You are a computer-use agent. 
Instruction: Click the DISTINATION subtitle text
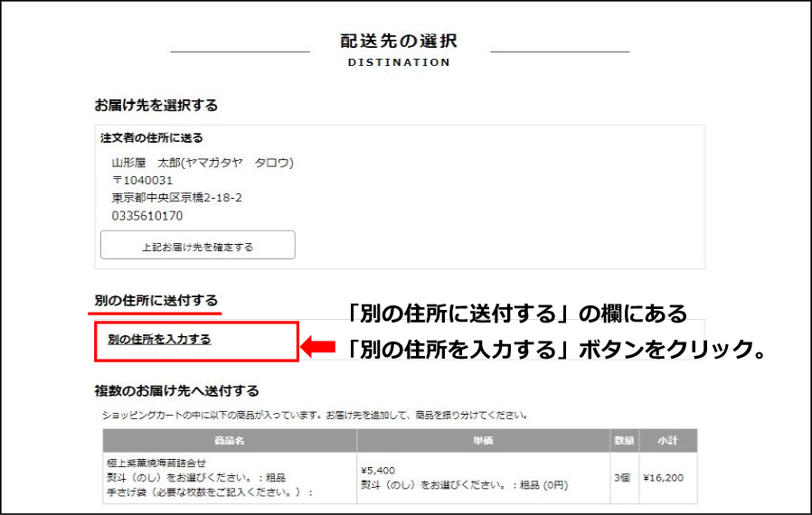click(399, 62)
